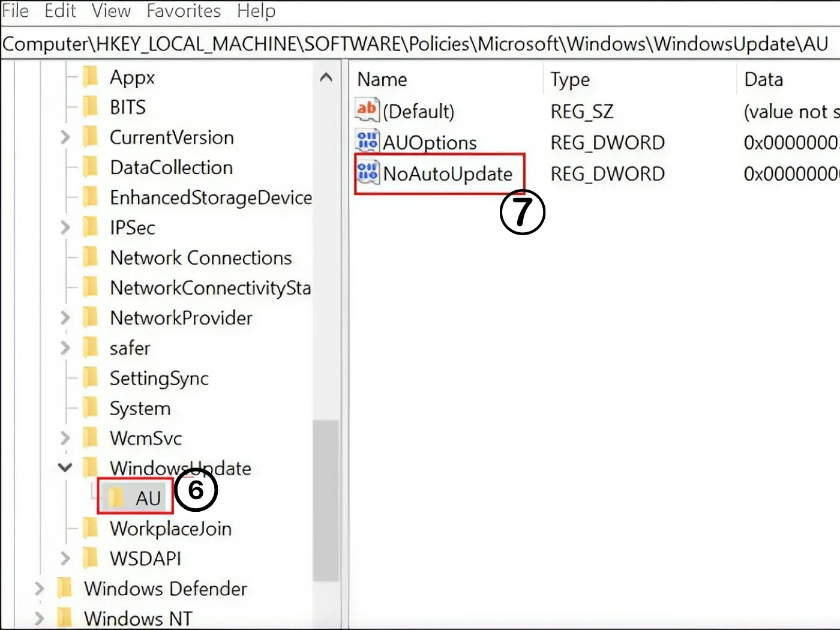
Task: Select the DataCollection folder icon
Action: click(x=91, y=167)
